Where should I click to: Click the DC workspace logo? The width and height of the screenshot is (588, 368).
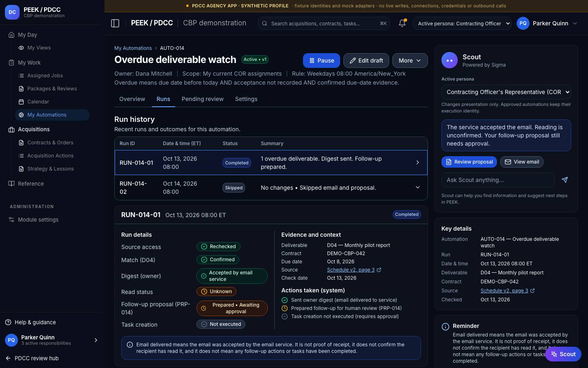(12, 12)
